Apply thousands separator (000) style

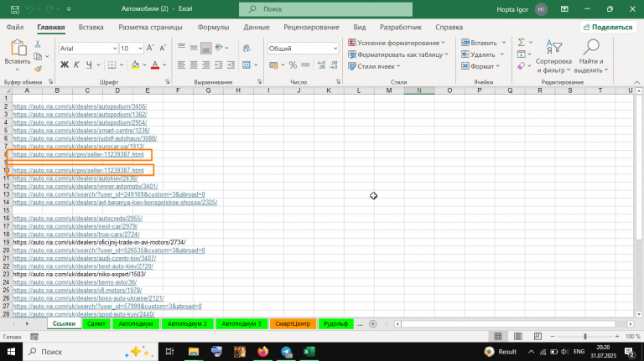[x=305, y=64]
